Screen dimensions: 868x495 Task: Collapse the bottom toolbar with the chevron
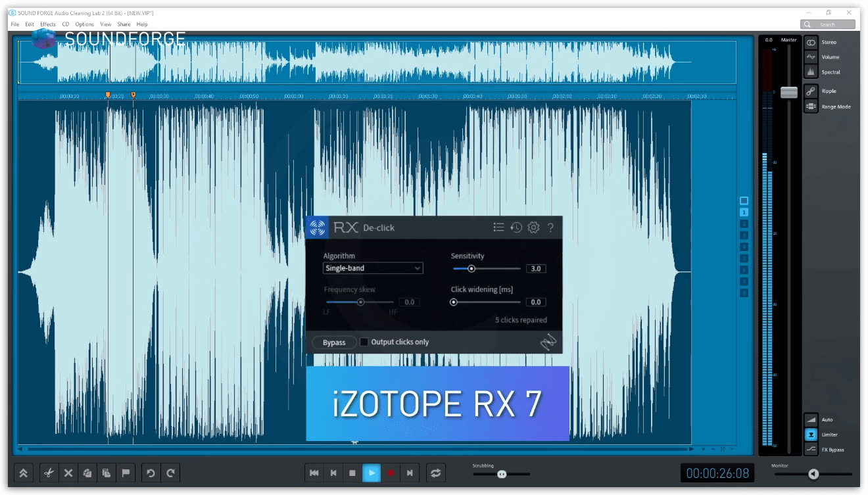[x=23, y=473]
